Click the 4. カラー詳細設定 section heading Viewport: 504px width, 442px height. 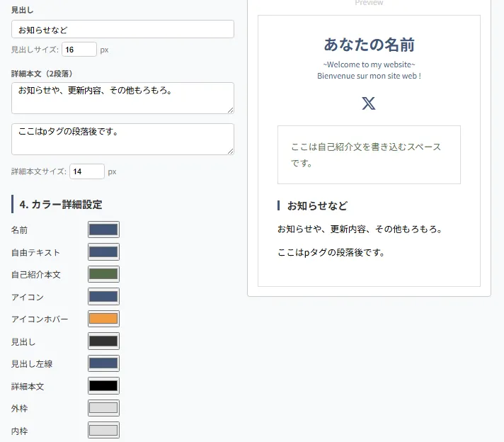click(61, 205)
